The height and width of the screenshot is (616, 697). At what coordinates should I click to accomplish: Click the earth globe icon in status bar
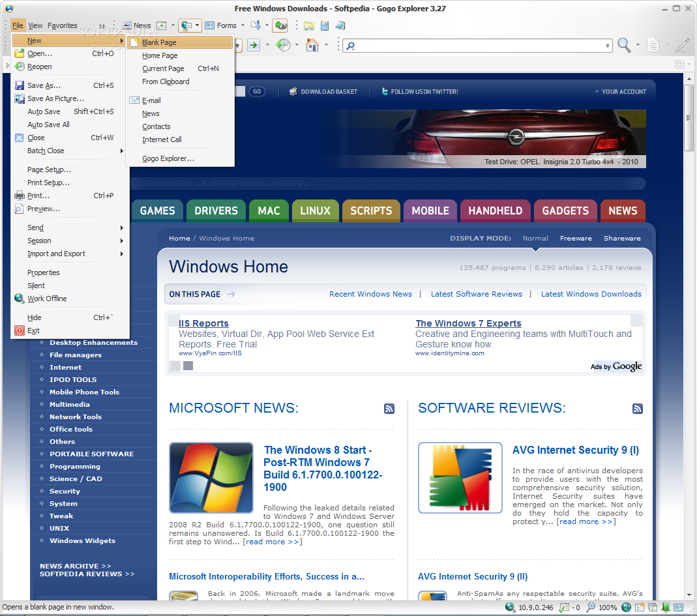(x=626, y=607)
